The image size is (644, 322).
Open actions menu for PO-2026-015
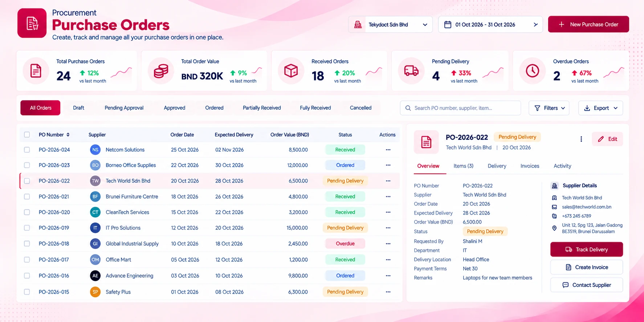pyautogui.click(x=388, y=292)
